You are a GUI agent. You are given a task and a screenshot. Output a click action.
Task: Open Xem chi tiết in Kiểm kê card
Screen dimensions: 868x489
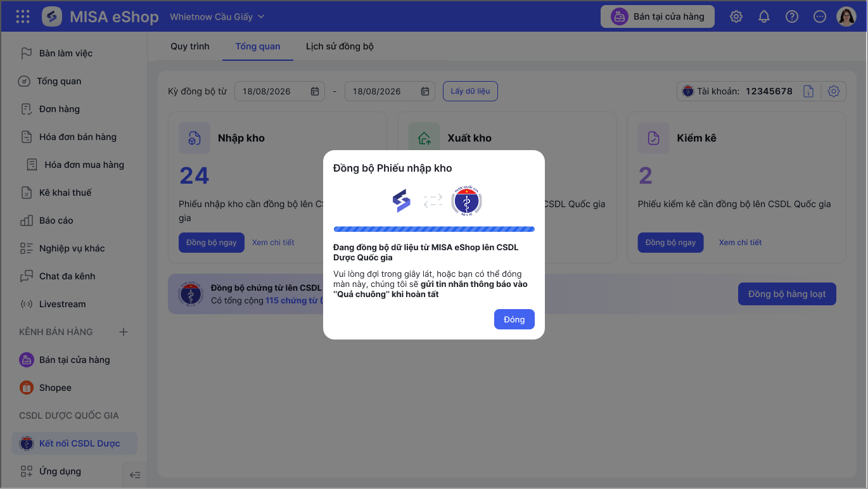point(740,243)
